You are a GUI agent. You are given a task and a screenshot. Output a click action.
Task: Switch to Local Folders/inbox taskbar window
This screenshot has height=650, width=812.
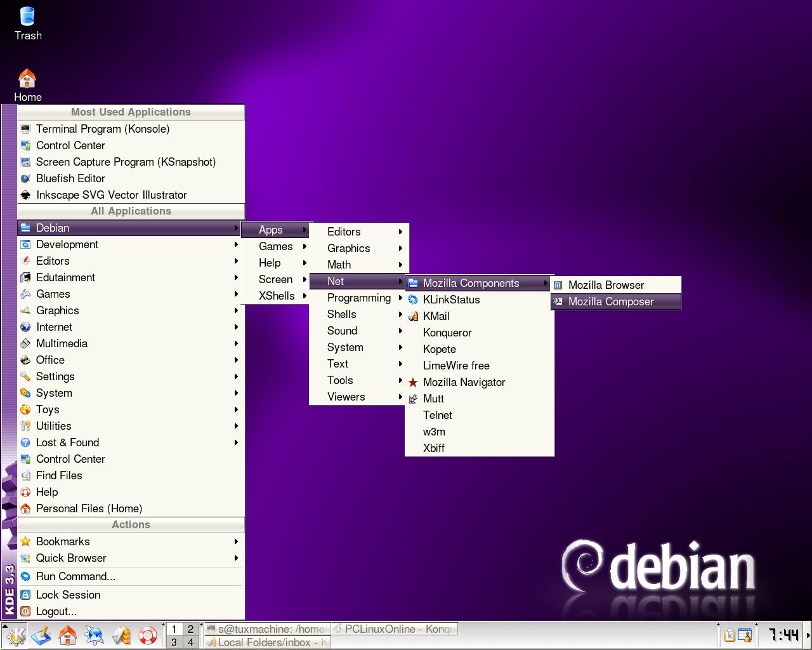pyautogui.click(x=266, y=642)
